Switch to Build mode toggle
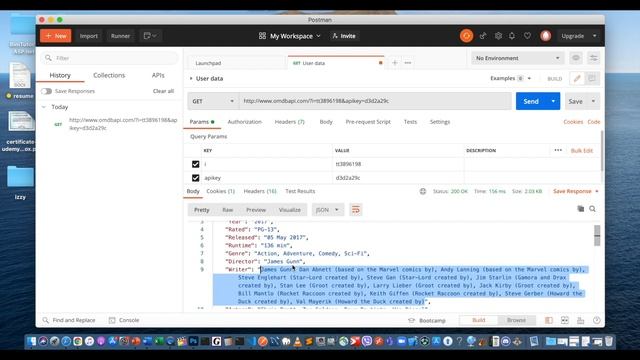This screenshot has width=640, height=360. (x=478, y=320)
